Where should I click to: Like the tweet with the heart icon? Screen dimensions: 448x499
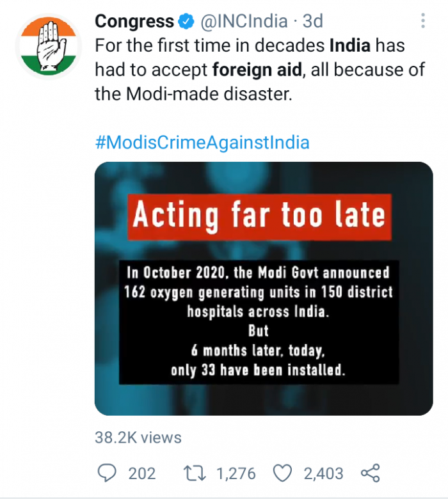click(x=283, y=473)
